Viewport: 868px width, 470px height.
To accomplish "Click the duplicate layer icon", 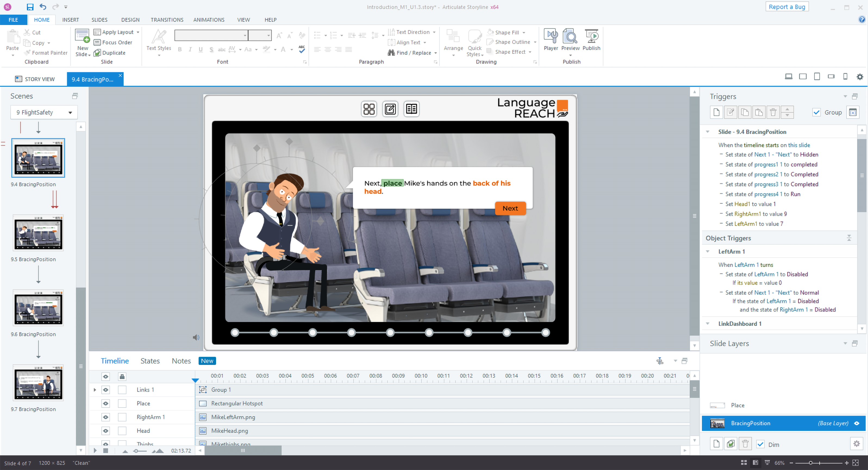I will tap(730, 444).
